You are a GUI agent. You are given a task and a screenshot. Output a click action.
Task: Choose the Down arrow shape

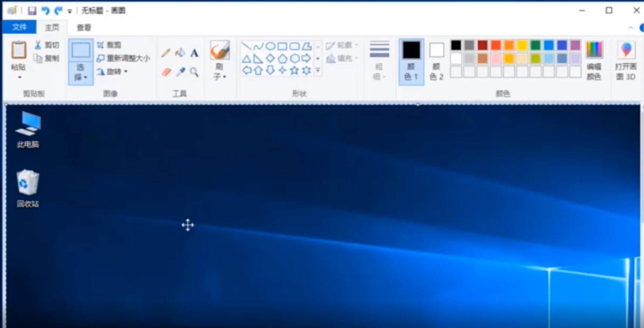tap(270, 70)
